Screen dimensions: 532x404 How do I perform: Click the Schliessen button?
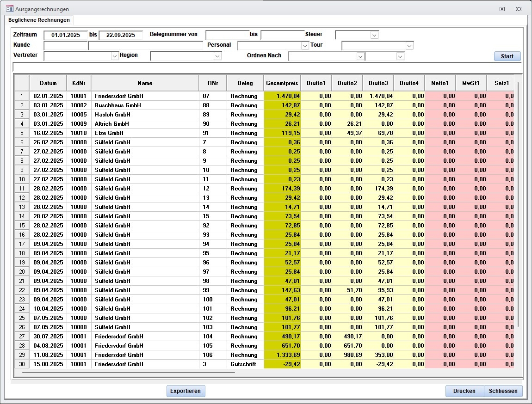click(x=503, y=391)
